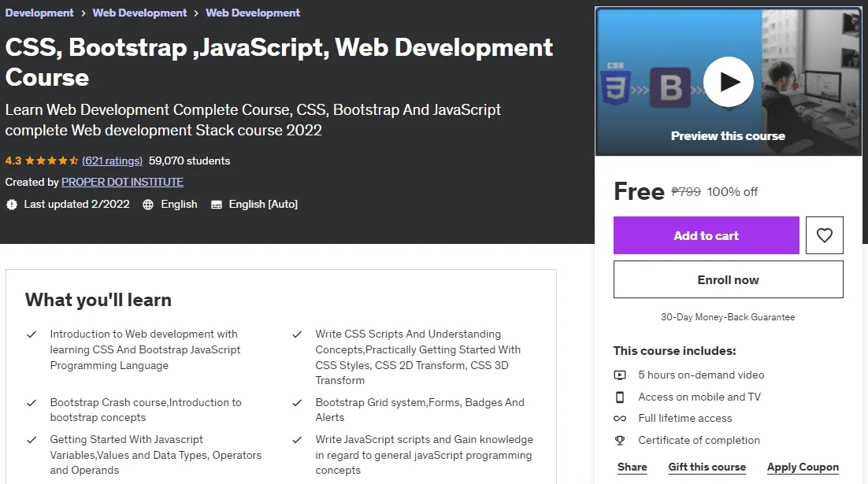Image resolution: width=868 pixels, height=484 pixels.
Task: Visit PROPER DOT INSTITUTE instructor page
Action: [x=122, y=182]
